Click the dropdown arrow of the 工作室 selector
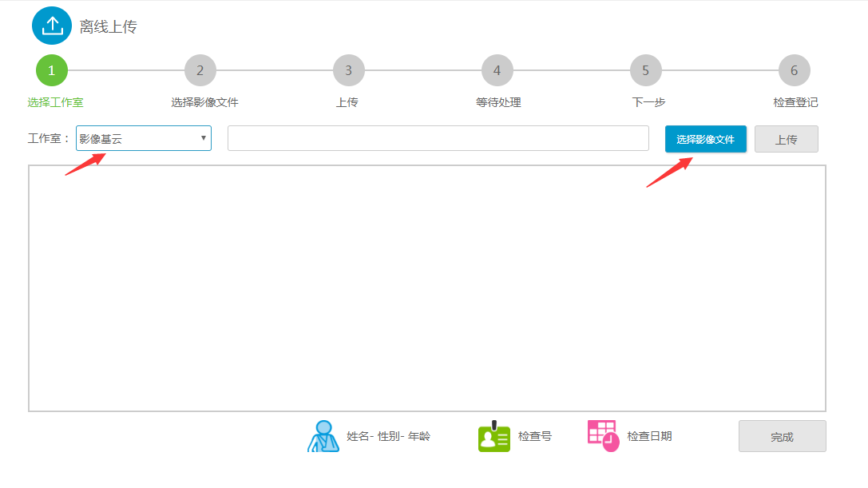868x488 pixels. pyautogui.click(x=203, y=138)
